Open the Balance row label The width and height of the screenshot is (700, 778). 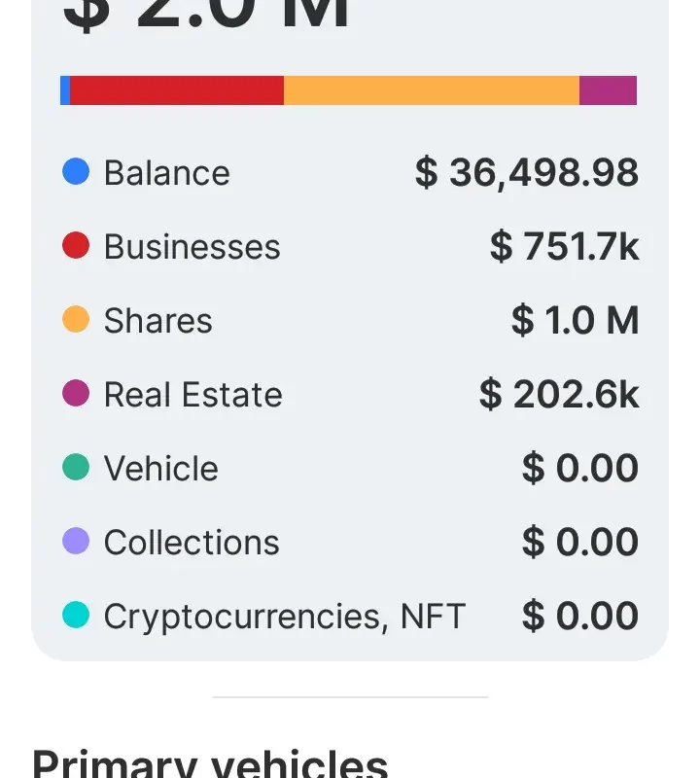(x=167, y=173)
